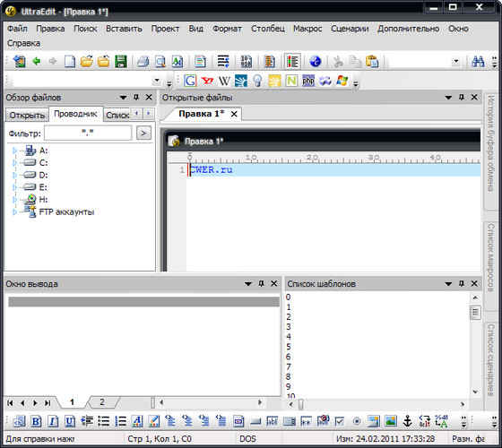Screen dimensions: 502x448
Task: Pin the Окно вывода panel
Action: click(261, 283)
